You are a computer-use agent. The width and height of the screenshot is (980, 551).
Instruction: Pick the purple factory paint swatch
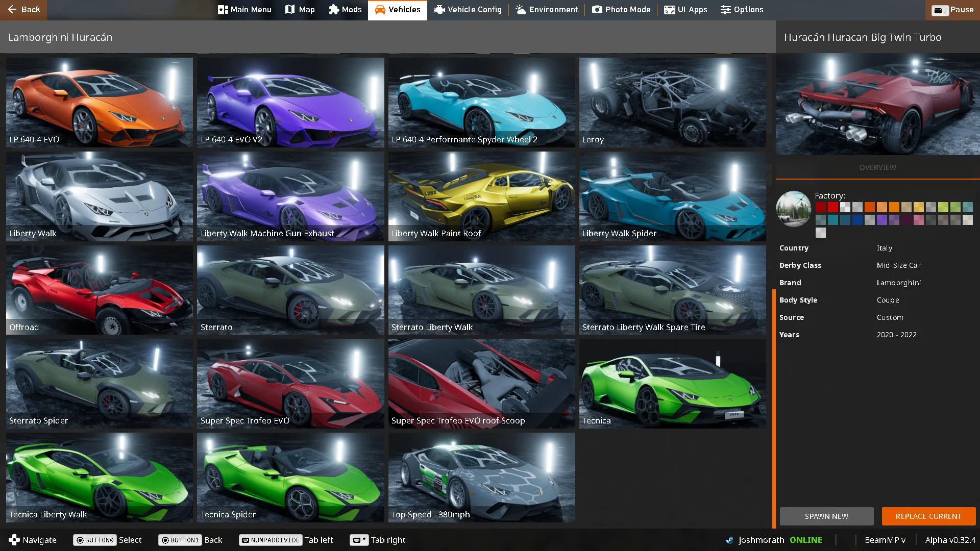pyautogui.click(x=882, y=220)
